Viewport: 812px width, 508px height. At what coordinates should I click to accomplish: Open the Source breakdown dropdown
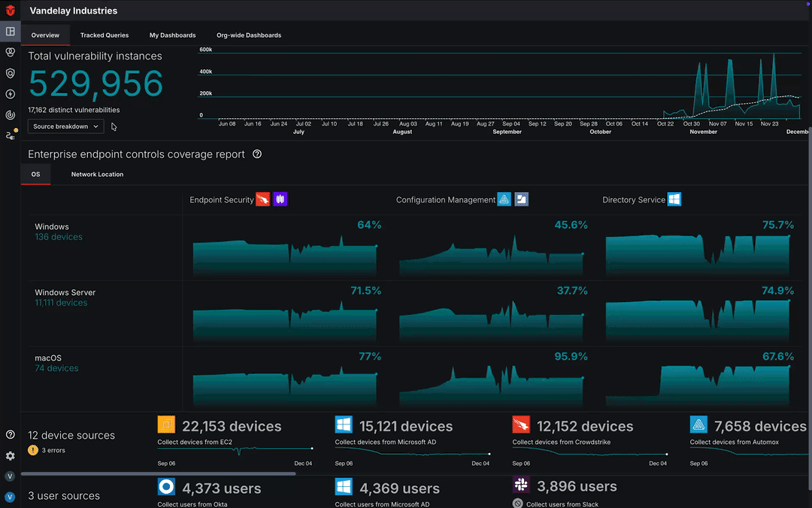coord(65,126)
